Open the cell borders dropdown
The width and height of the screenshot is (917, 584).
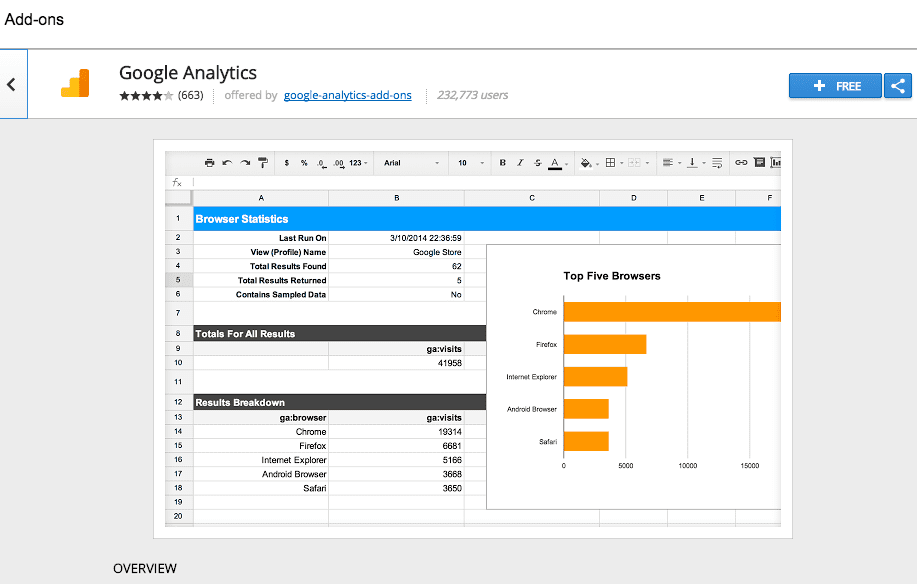click(x=613, y=163)
